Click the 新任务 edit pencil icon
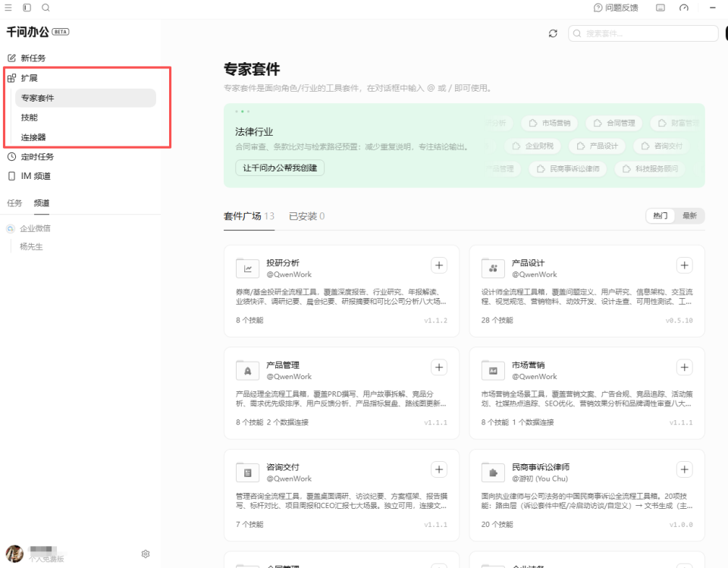728x568 pixels. point(11,58)
